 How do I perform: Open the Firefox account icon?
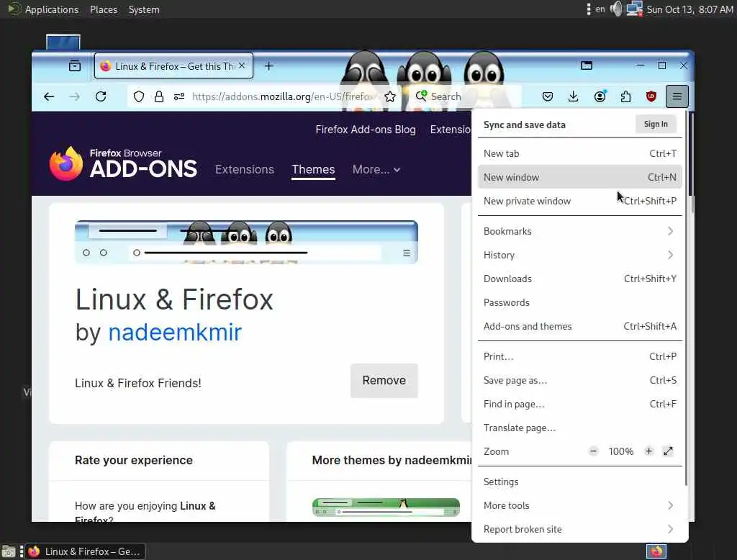click(x=600, y=97)
